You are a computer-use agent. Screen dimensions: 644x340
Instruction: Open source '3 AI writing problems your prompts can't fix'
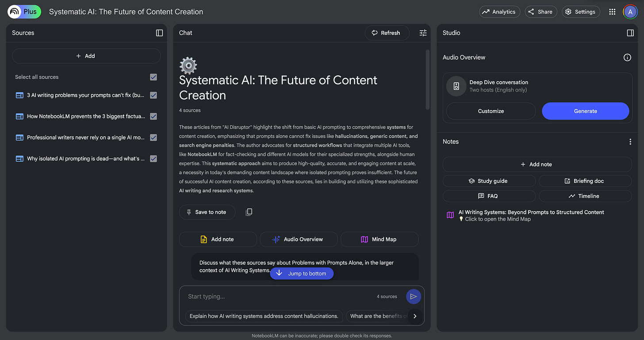(85, 95)
